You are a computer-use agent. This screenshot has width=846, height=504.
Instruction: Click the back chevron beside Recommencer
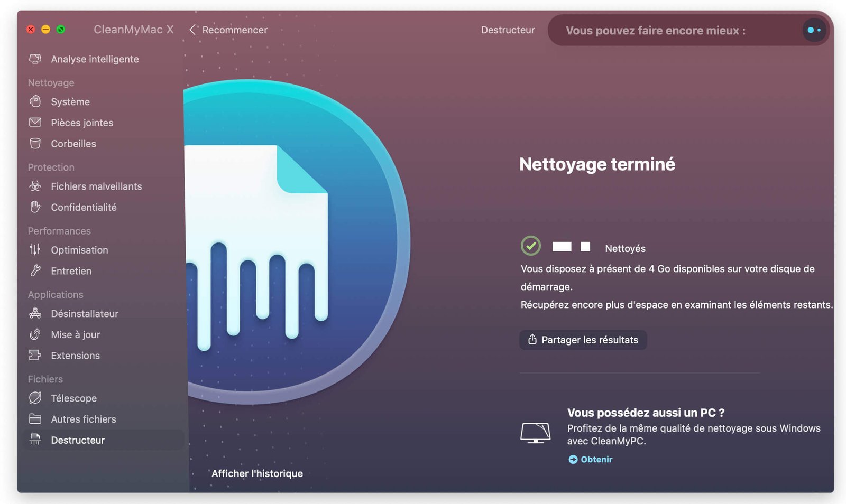tap(192, 30)
